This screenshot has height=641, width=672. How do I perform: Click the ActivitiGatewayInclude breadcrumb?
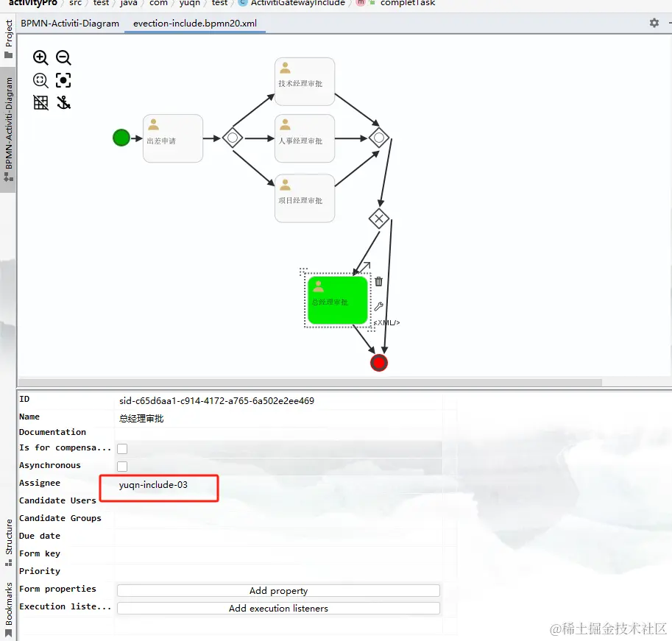coord(298,3)
